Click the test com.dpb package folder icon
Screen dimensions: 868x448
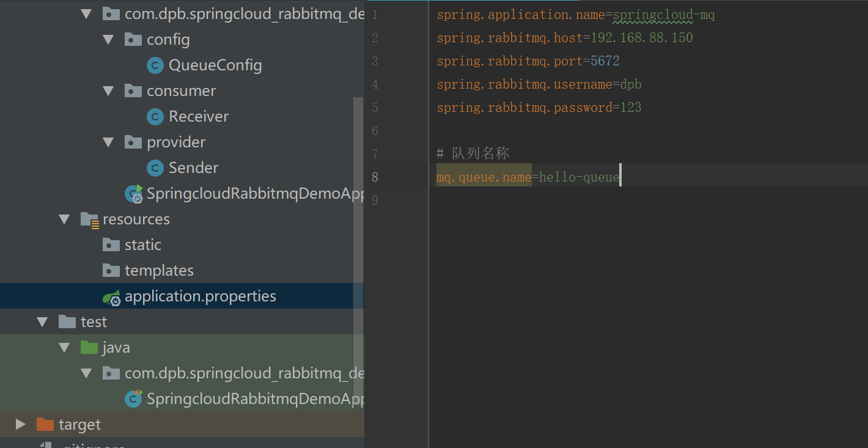pyautogui.click(x=111, y=373)
